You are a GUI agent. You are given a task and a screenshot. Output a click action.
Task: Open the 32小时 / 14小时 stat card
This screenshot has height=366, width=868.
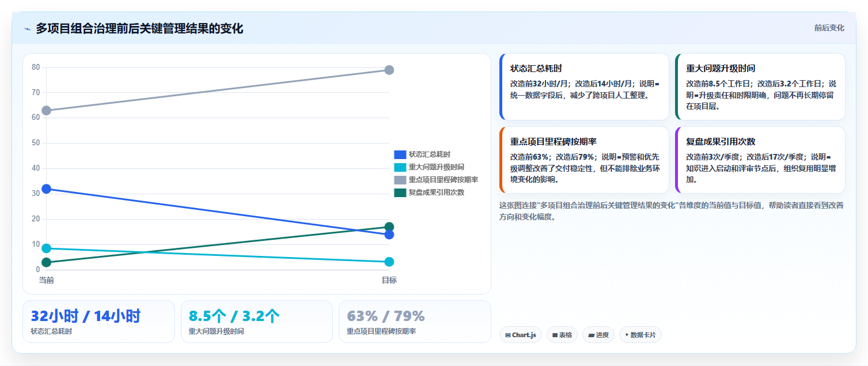coord(98,322)
